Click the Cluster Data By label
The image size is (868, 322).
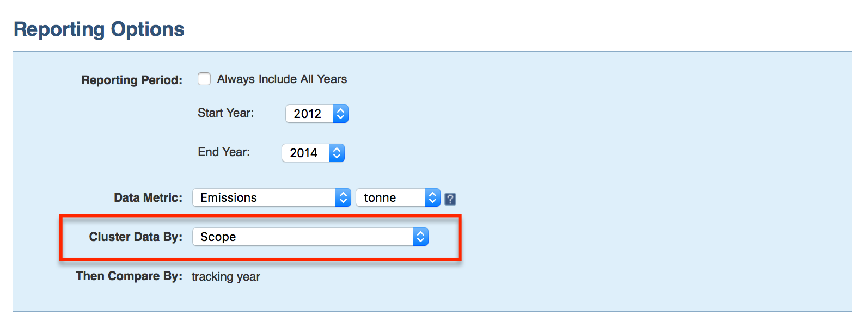(136, 237)
